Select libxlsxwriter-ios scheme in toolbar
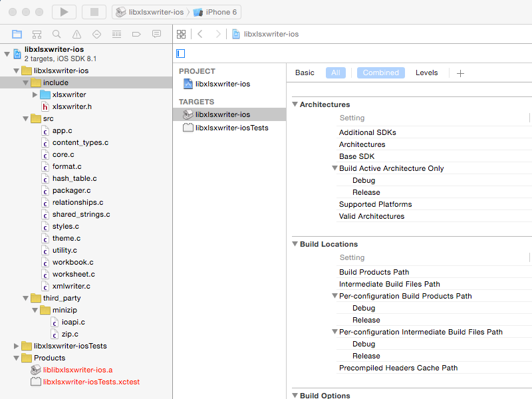The width and height of the screenshot is (532, 399). coord(150,12)
